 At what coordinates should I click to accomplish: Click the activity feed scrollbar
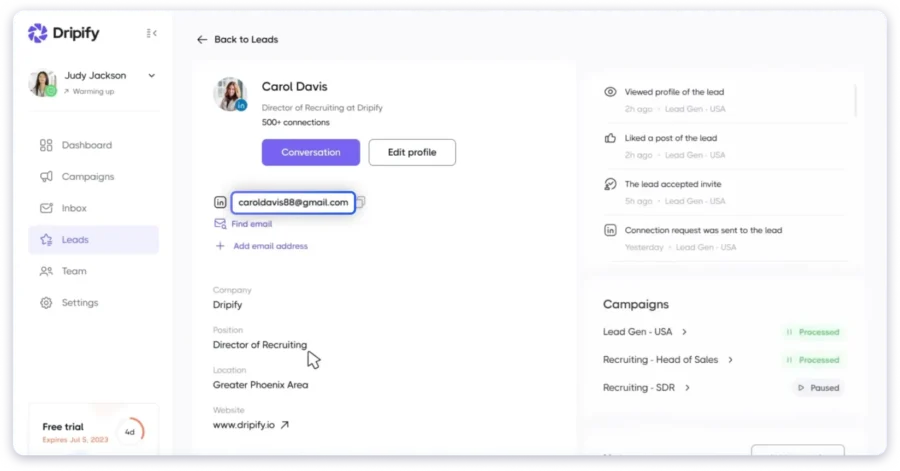click(855, 101)
